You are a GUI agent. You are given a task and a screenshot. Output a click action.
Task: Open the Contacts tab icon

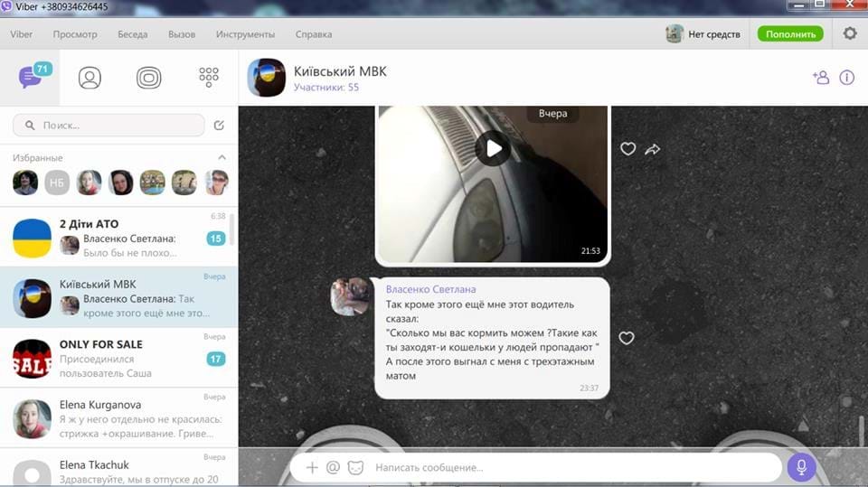click(x=90, y=79)
